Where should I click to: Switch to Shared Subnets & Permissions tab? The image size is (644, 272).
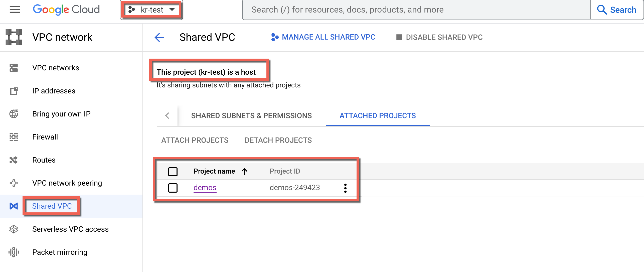[x=251, y=116]
